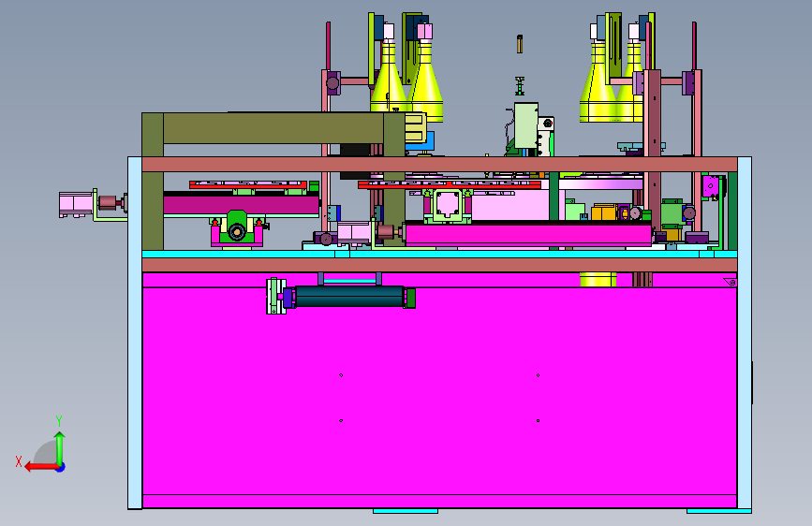Viewport: 812px width, 526px height.
Task: Select the pale green rectangular box near center top
Action: point(525,125)
